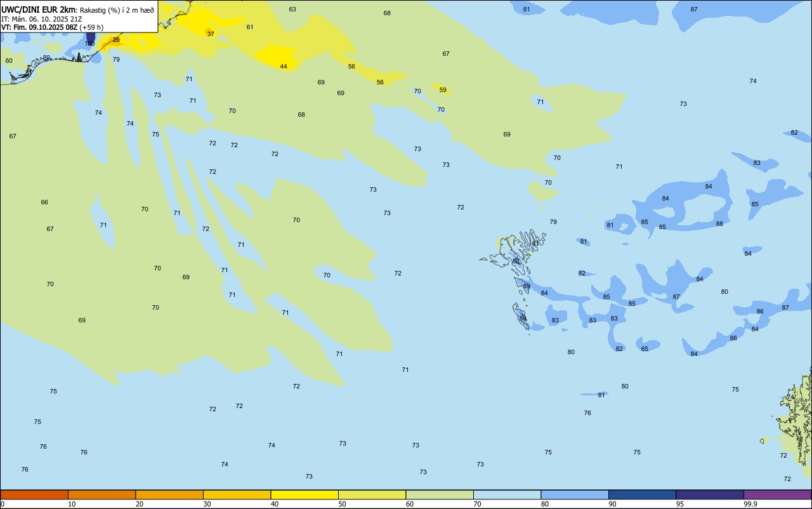Image resolution: width=812 pixels, height=509 pixels.
Task: Click the '(+59 h)' forecast offset text
Action: click(92, 27)
